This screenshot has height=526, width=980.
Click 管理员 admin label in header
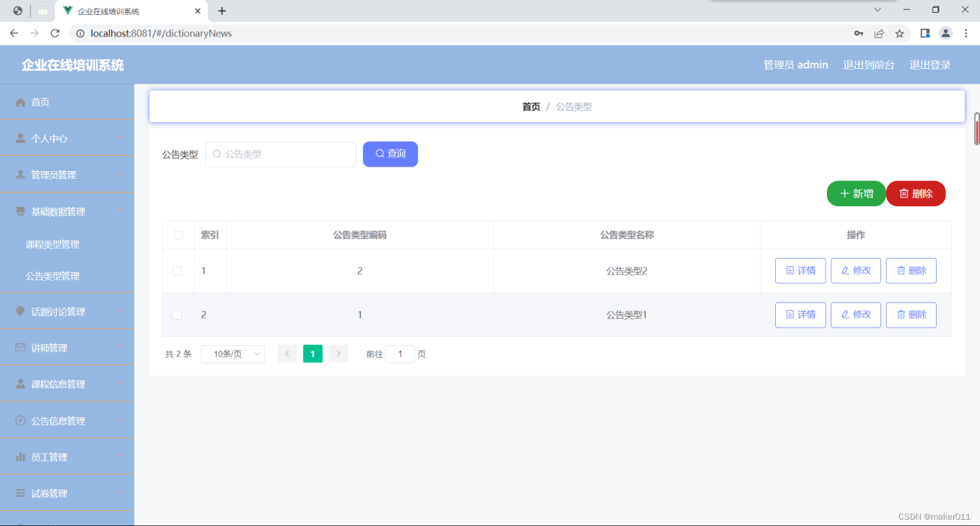coord(796,65)
